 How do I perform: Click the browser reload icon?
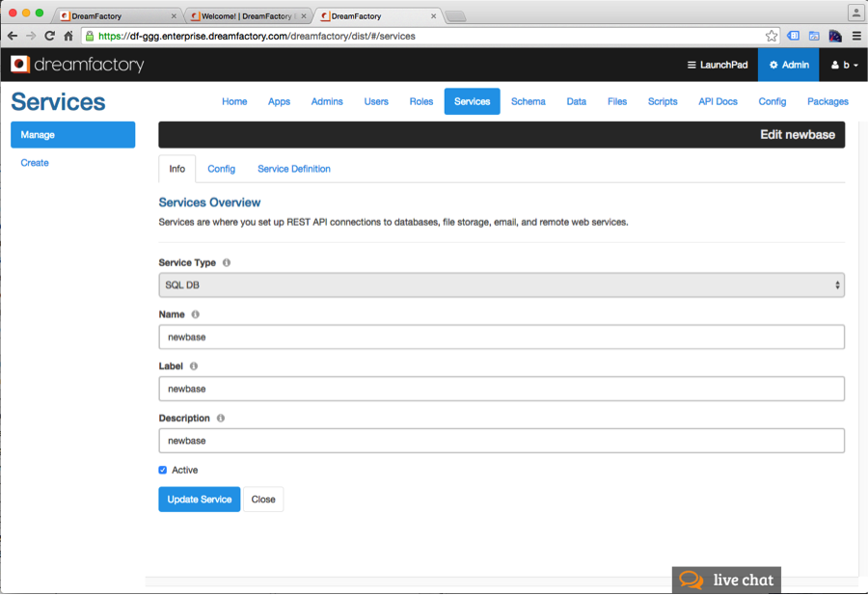(x=48, y=36)
